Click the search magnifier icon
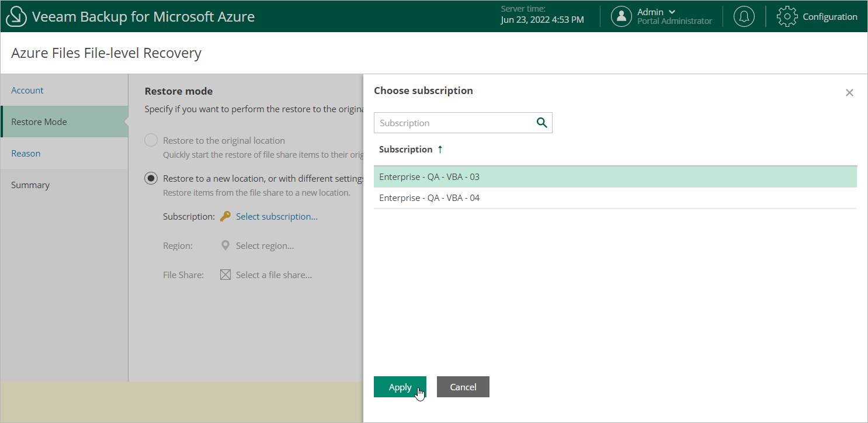 (541, 123)
